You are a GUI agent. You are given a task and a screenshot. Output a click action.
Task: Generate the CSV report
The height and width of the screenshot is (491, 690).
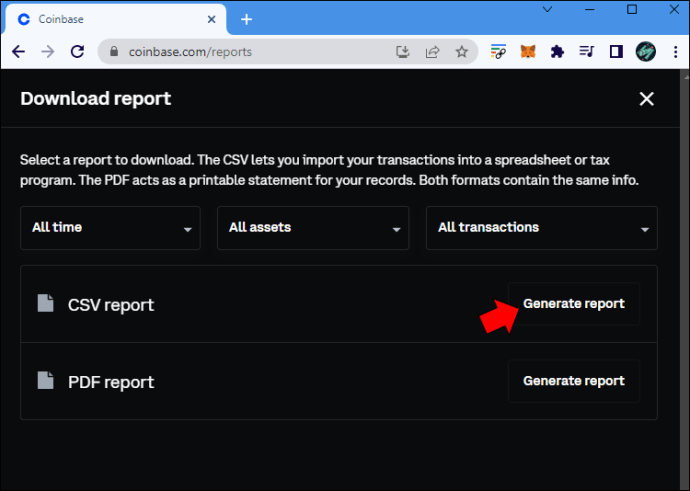[x=574, y=304]
